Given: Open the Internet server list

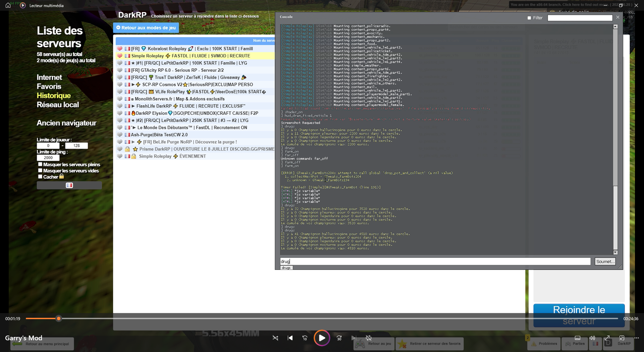Looking at the screenshot, I should (49, 77).
